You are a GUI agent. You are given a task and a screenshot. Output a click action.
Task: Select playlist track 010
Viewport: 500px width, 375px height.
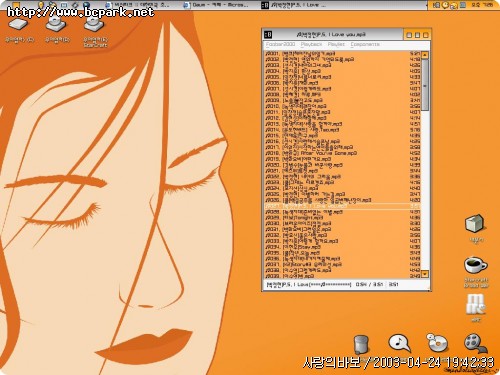(343, 106)
